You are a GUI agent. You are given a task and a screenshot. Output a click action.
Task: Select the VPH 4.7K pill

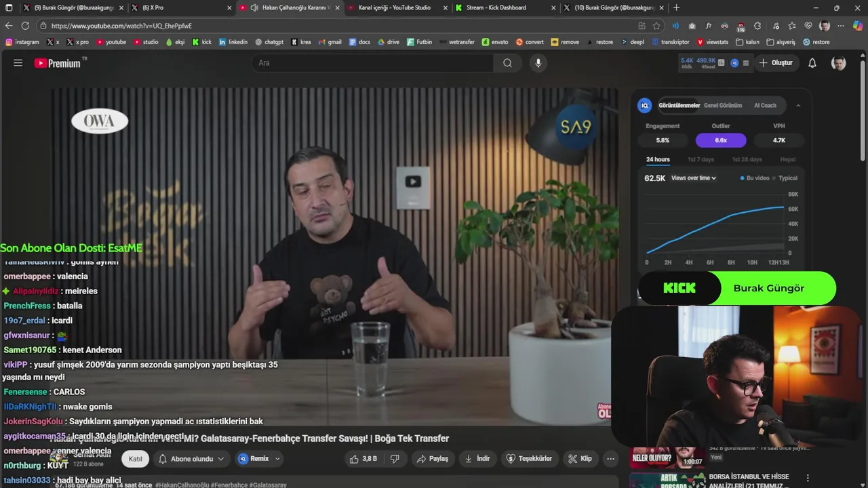(779, 140)
